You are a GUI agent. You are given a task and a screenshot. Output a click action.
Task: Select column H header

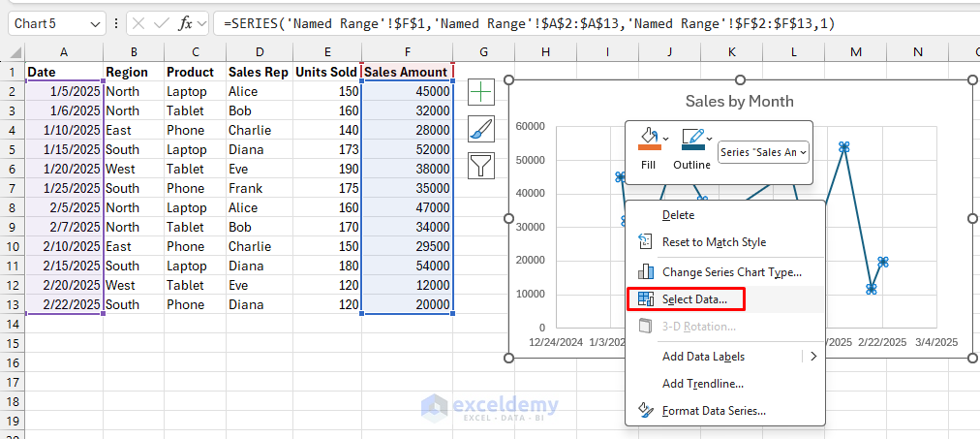pyautogui.click(x=545, y=52)
